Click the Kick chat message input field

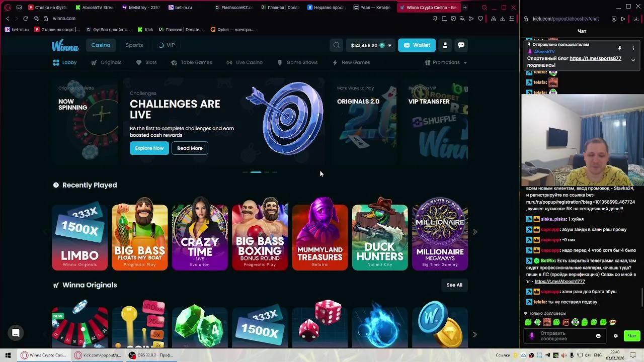(x=565, y=336)
